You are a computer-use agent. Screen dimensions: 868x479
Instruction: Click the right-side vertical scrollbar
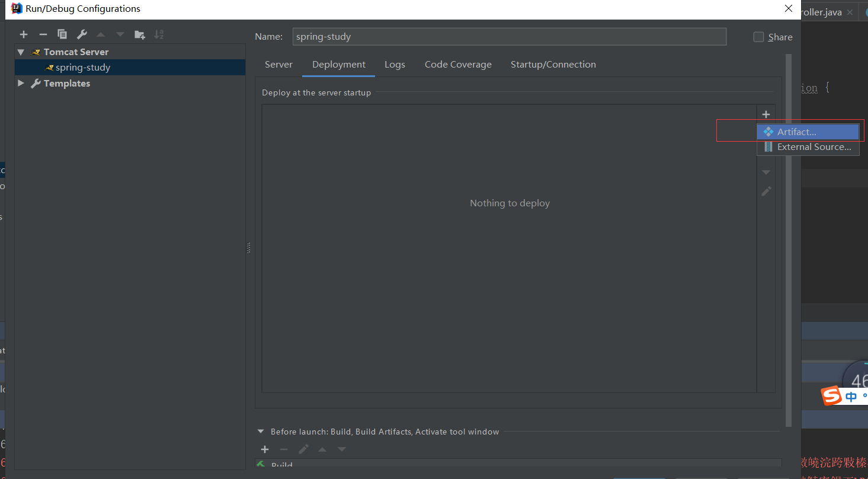pyautogui.click(x=788, y=240)
